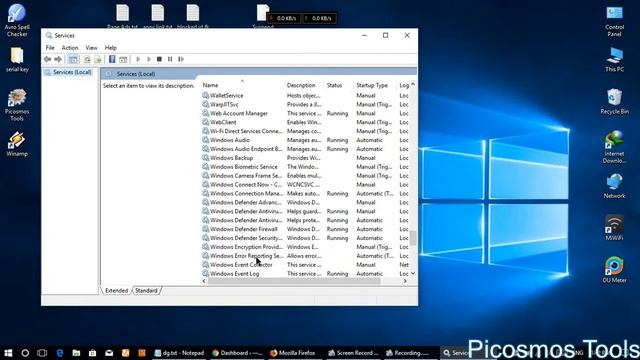Open the DU Meter desktop icon
Viewport: 640px width, 360px height.
(614, 269)
